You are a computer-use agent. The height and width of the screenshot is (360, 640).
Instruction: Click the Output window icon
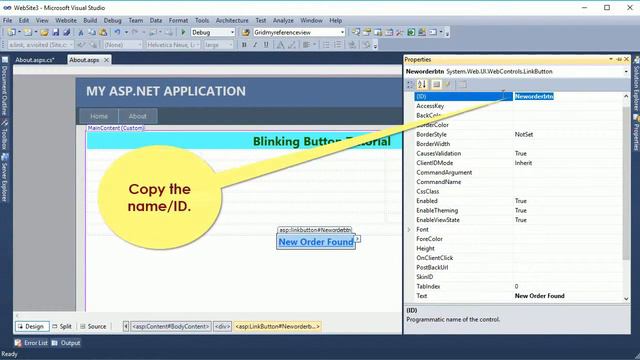pos(55,343)
